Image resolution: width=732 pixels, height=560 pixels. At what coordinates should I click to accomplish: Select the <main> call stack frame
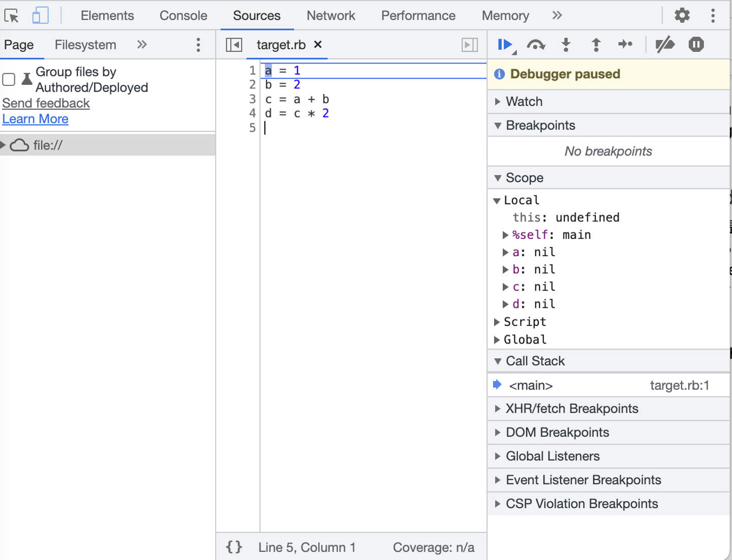531,385
